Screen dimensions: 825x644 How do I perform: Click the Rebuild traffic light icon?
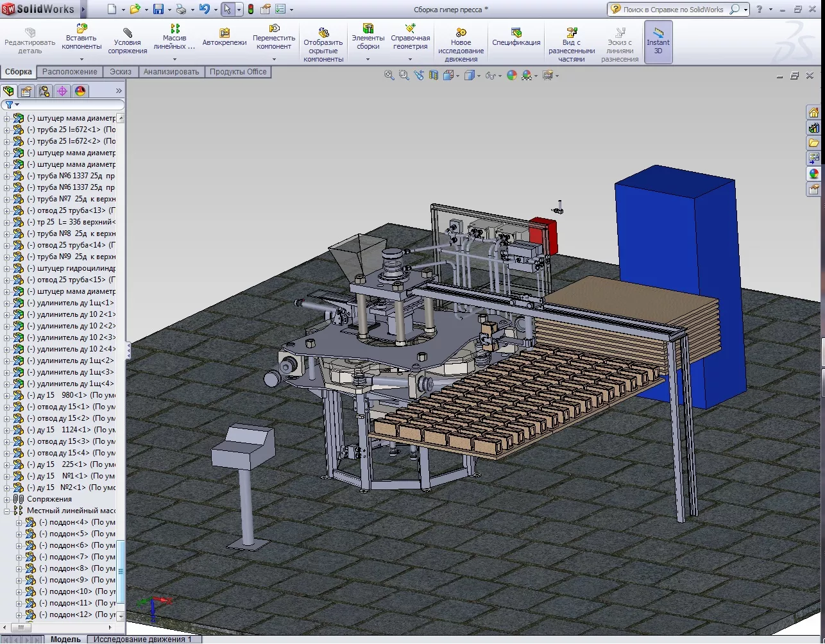pos(250,10)
